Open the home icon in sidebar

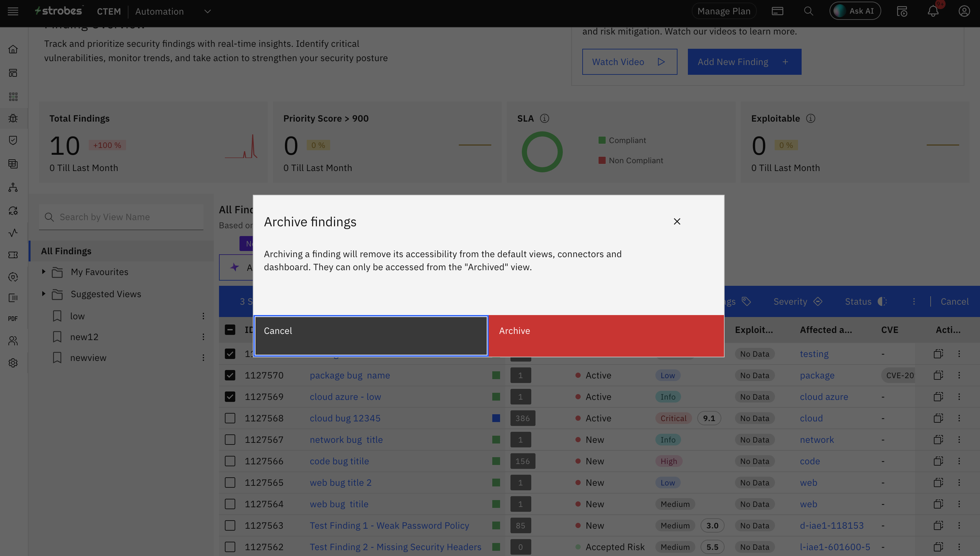[13, 50]
